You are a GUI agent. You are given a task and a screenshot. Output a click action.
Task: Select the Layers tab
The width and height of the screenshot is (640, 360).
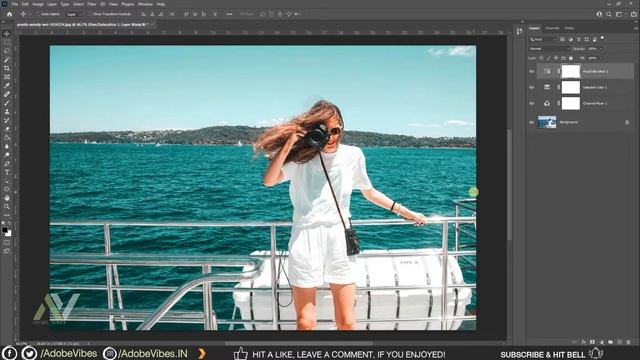click(534, 28)
